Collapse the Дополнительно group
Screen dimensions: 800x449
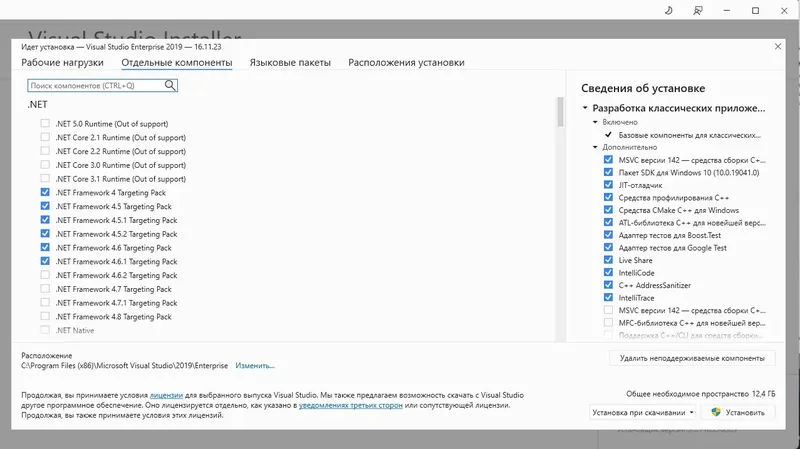pos(595,147)
